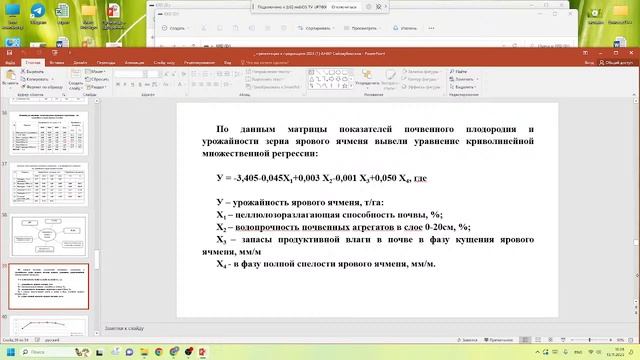Open the Select (Выделить) dropdown

click(x=463, y=87)
